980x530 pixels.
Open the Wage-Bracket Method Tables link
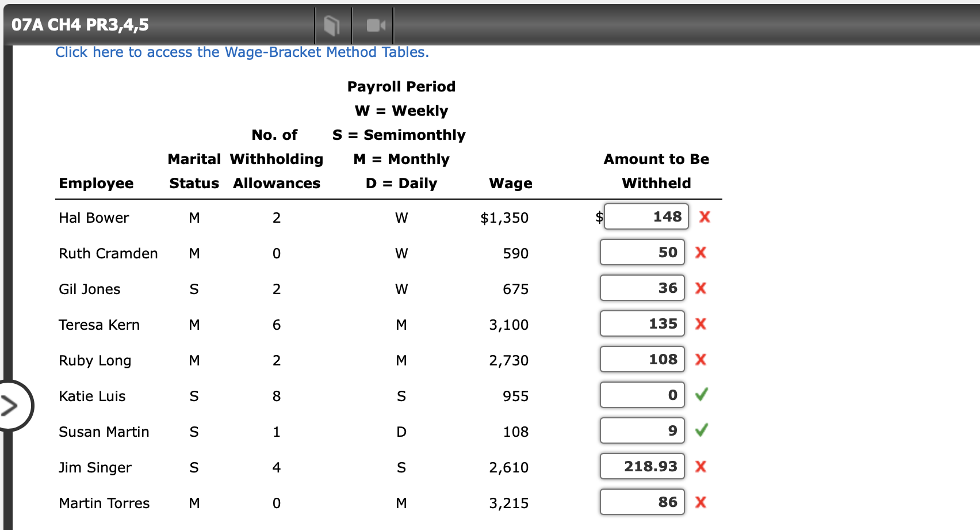coord(242,52)
